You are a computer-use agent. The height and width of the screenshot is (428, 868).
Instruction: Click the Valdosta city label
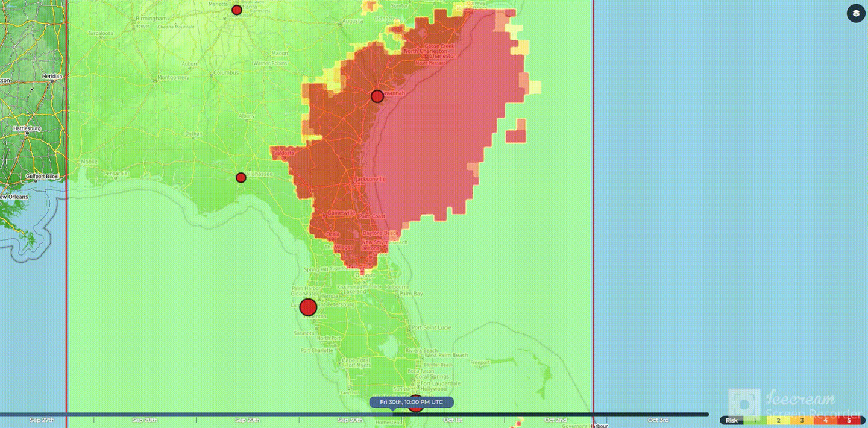pos(284,153)
